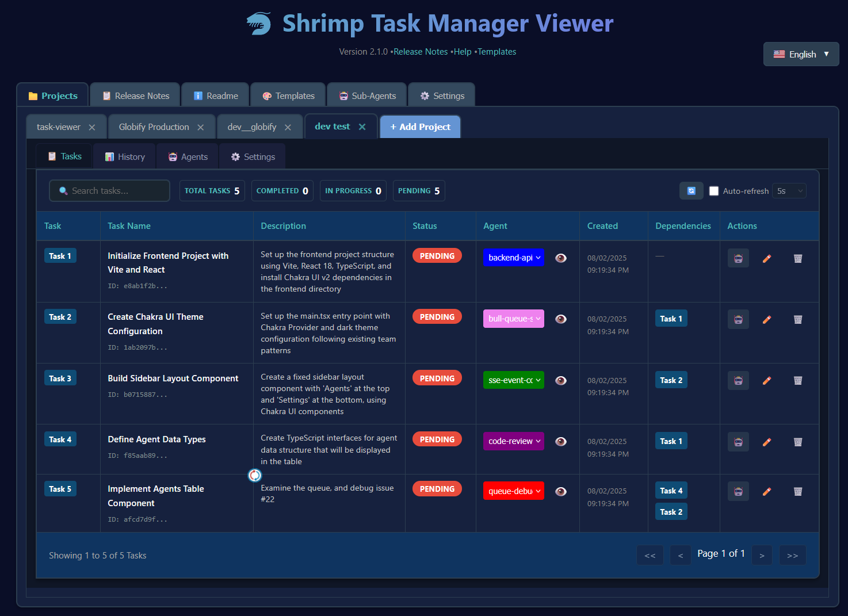Enable the Auto-refresh checkbox
Viewport: 848px width, 616px height.
tap(714, 190)
